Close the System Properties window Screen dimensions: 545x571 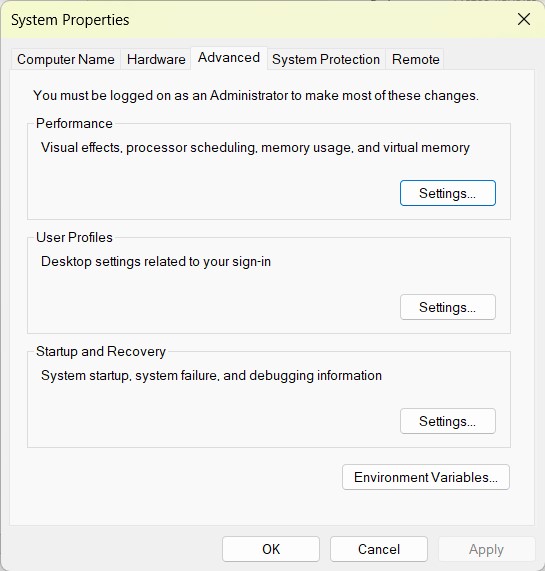[524, 19]
